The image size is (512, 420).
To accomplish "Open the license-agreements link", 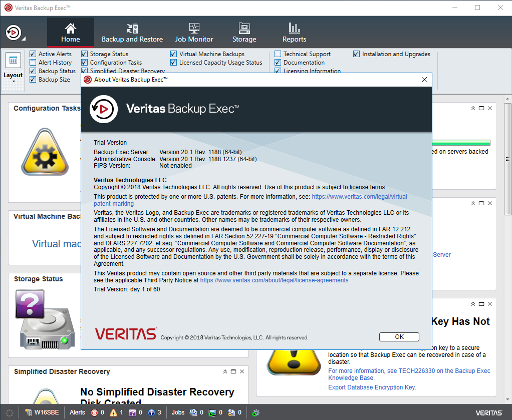I will coord(274,280).
